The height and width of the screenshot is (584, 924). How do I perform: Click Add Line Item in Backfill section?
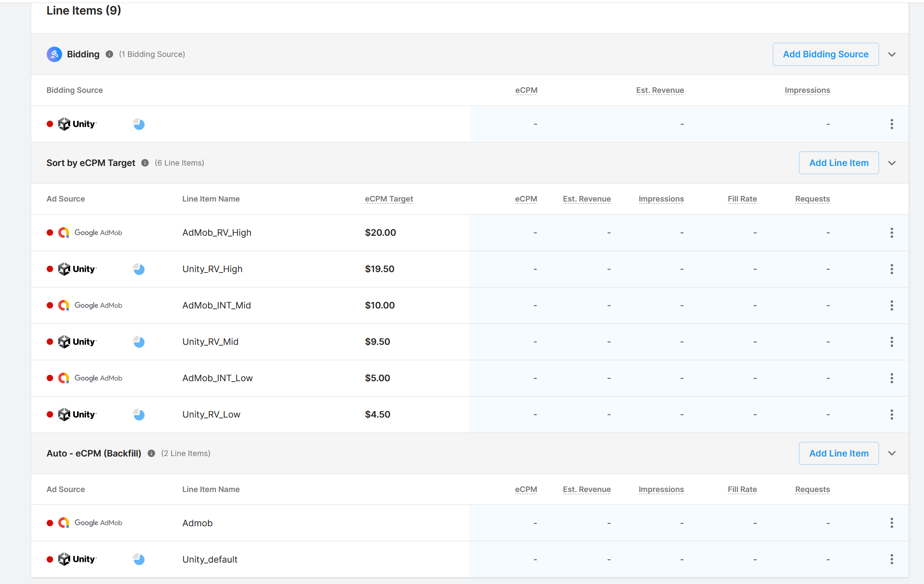tap(838, 454)
